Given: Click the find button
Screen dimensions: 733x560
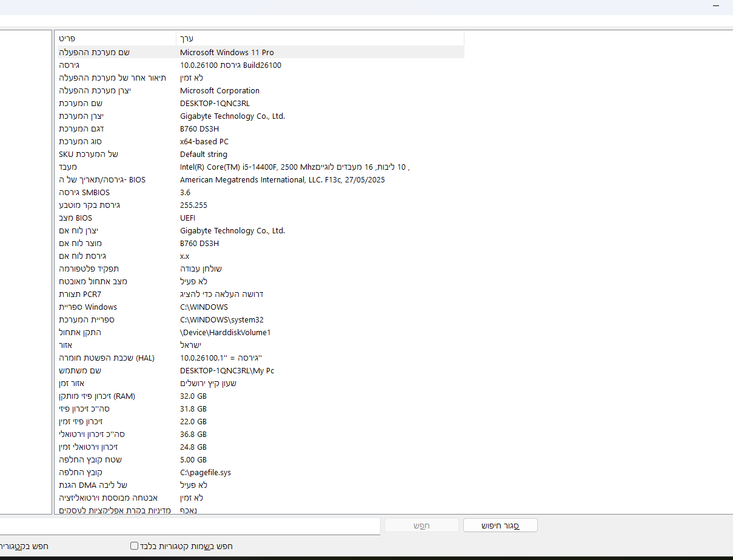Looking at the screenshot, I should tap(421, 525).
